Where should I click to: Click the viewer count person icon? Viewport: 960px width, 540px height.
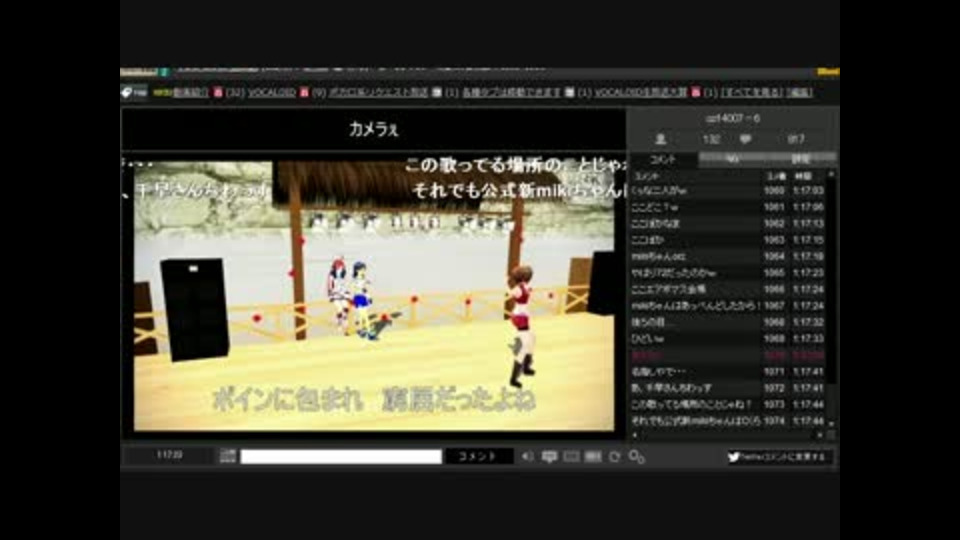tap(661, 140)
